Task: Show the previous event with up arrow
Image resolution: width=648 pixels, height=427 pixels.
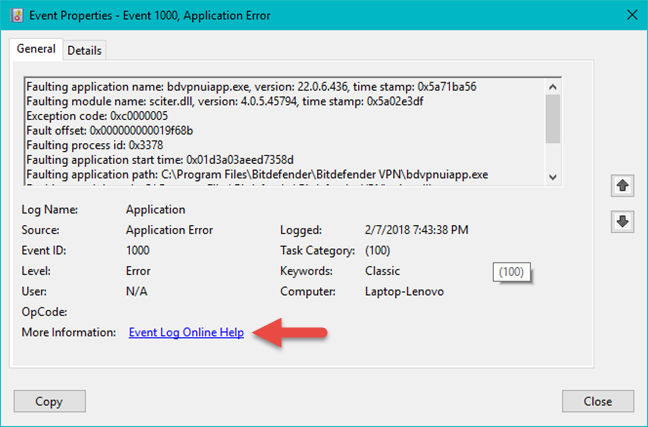Action: point(622,186)
